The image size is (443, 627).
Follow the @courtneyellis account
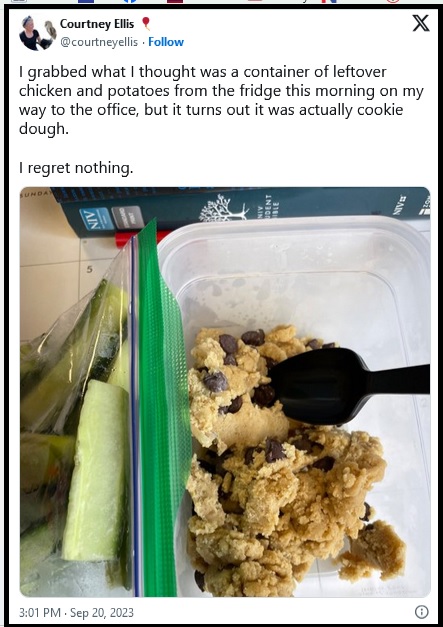pyautogui.click(x=166, y=42)
